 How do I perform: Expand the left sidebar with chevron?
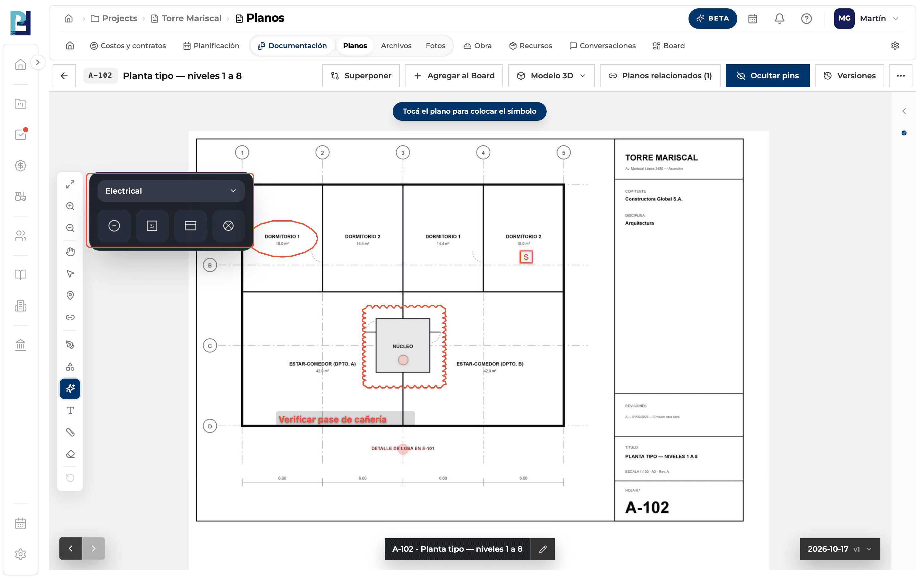pyautogui.click(x=38, y=62)
